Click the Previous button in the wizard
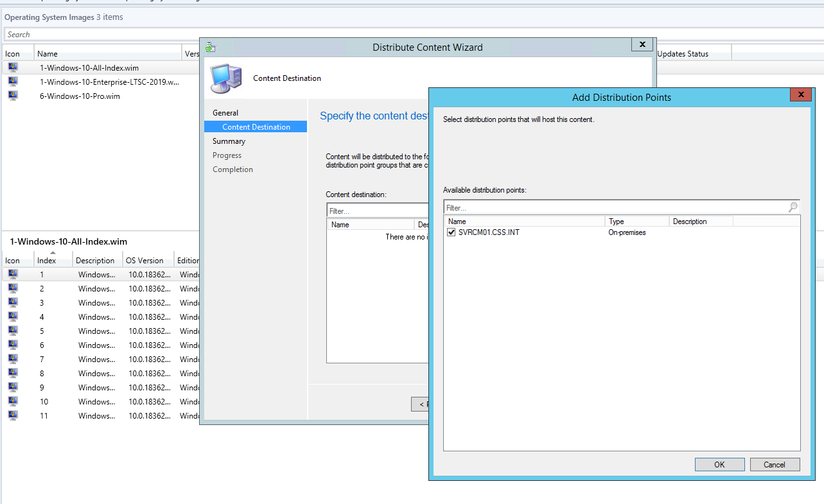Image resolution: width=824 pixels, height=504 pixels. coord(421,404)
